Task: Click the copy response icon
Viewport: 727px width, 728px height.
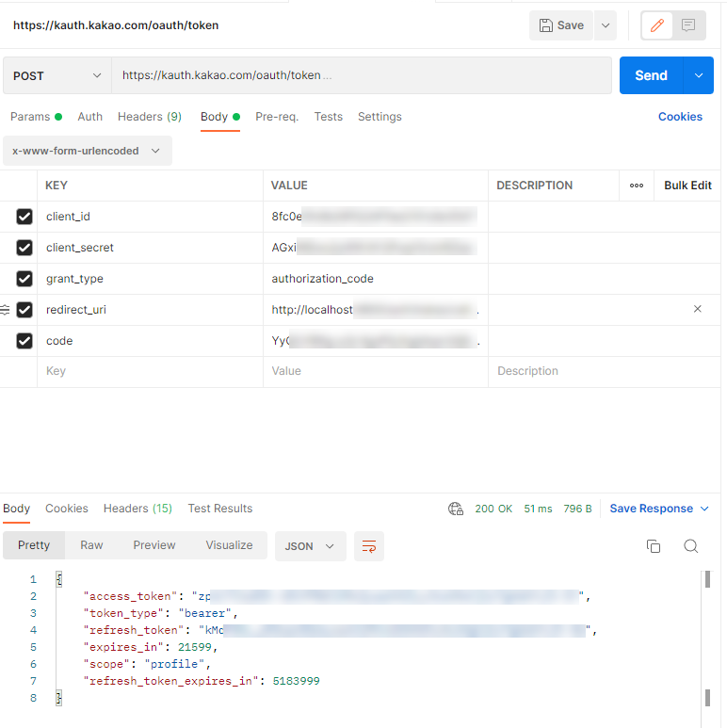Action: (x=654, y=546)
